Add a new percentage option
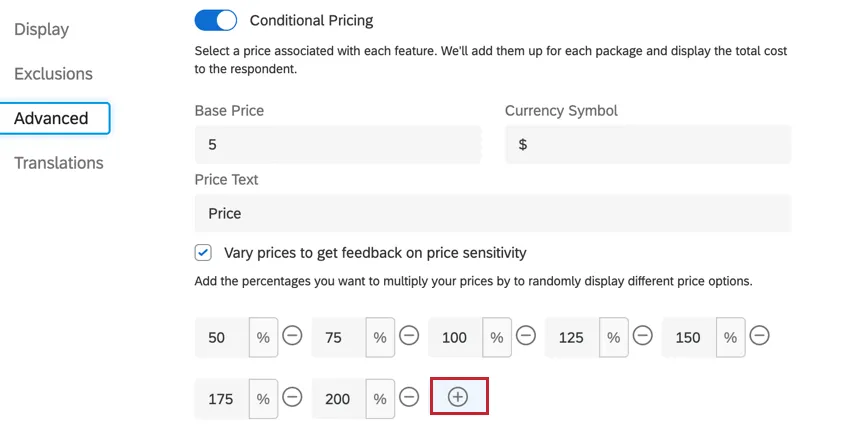850x425 pixels. pos(458,397)
